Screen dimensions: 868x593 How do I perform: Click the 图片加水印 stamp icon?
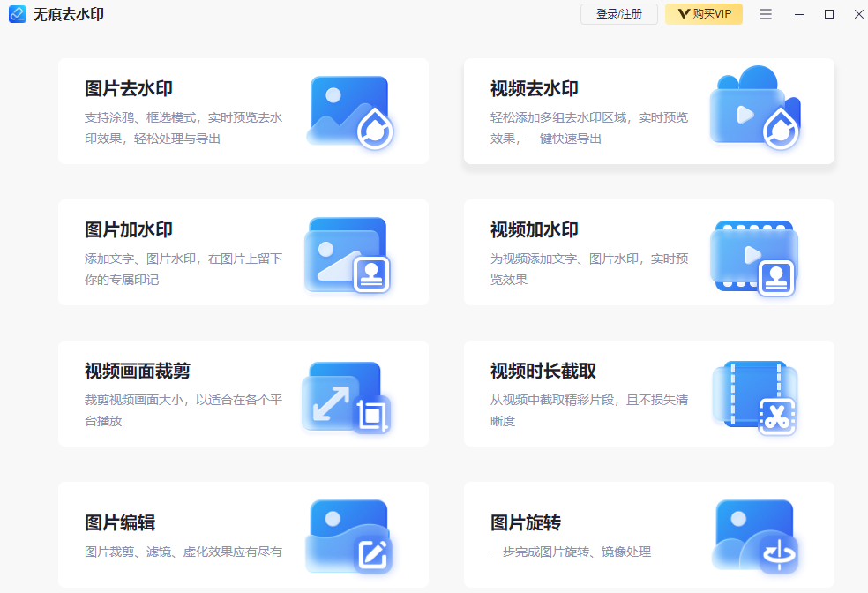(348, 255)
